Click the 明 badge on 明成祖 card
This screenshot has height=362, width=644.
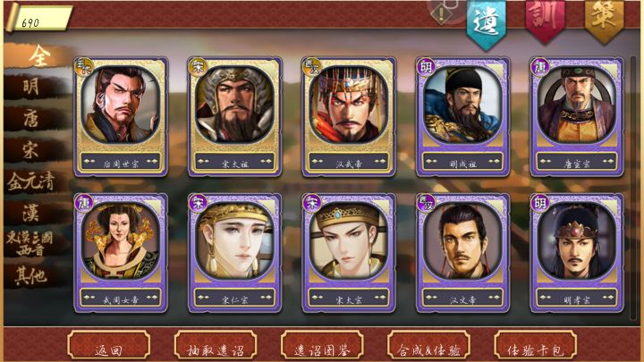point(427,67)
